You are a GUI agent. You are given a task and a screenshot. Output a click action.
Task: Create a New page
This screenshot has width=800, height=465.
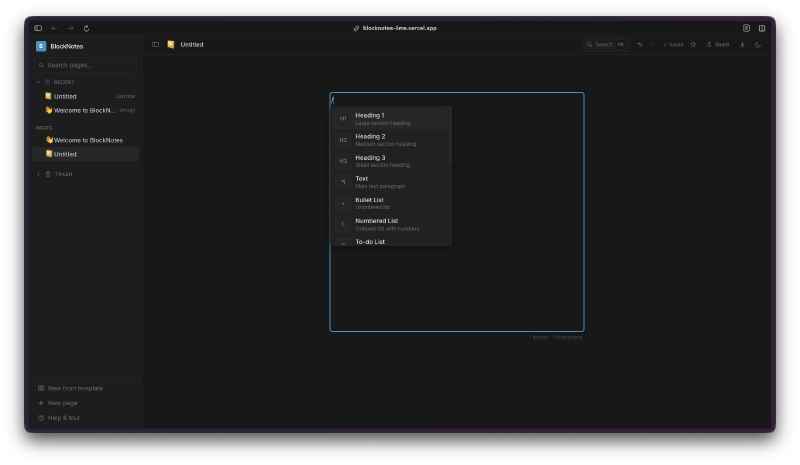click(x=85, y=403)
